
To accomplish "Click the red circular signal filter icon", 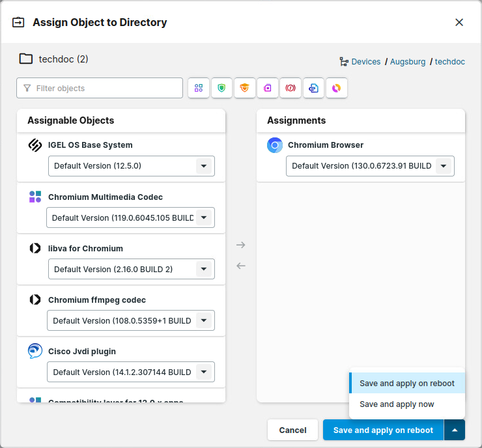I will (x=291, y=88).
